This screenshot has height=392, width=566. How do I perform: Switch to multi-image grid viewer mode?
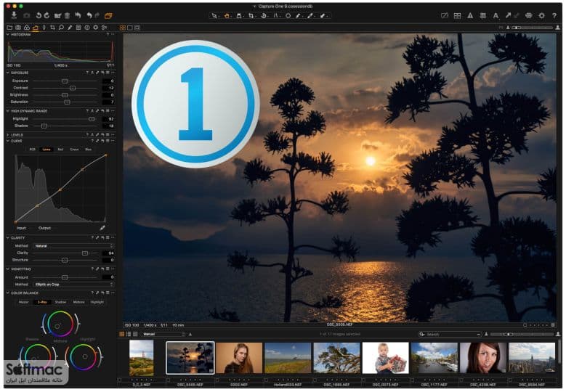123,28
